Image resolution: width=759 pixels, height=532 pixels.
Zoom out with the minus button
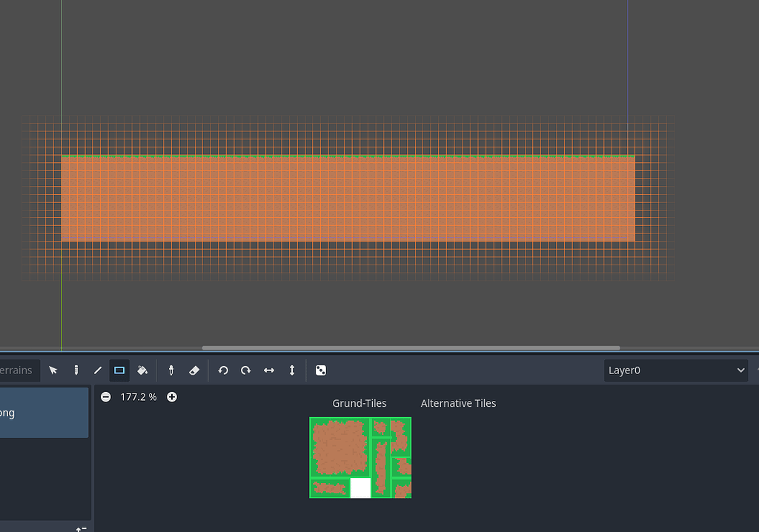[106, 396]
